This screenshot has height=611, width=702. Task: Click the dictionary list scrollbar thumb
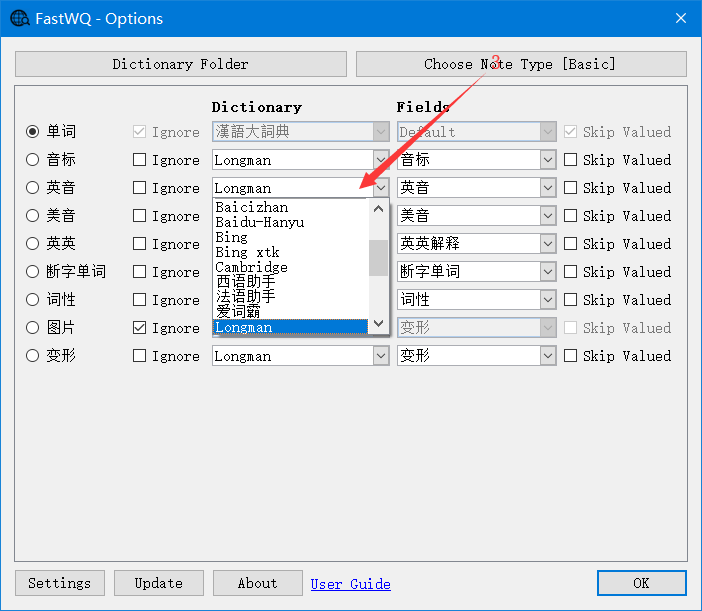378,258
